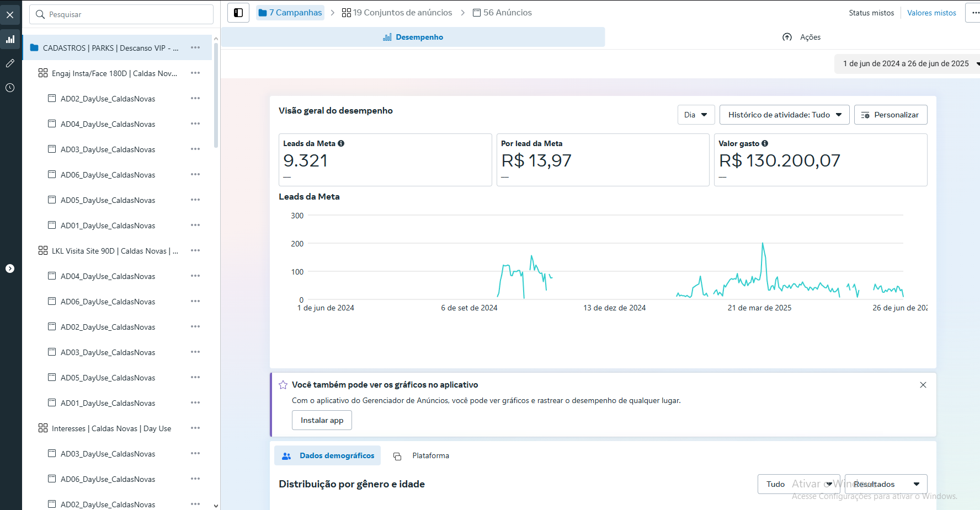Screen dimensions: 980x510
Task: Select the Desempenho tab
Action: point(413,37)
